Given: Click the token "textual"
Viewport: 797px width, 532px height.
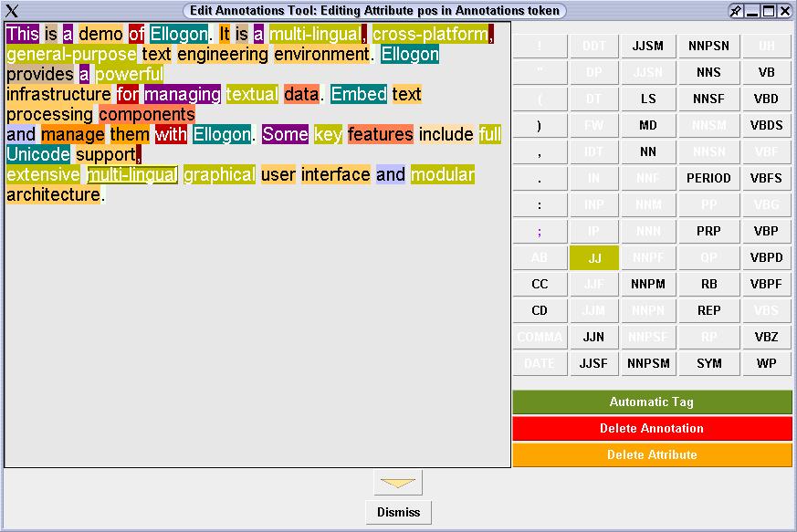Looking at the screenshot, I should pos(252,94).
